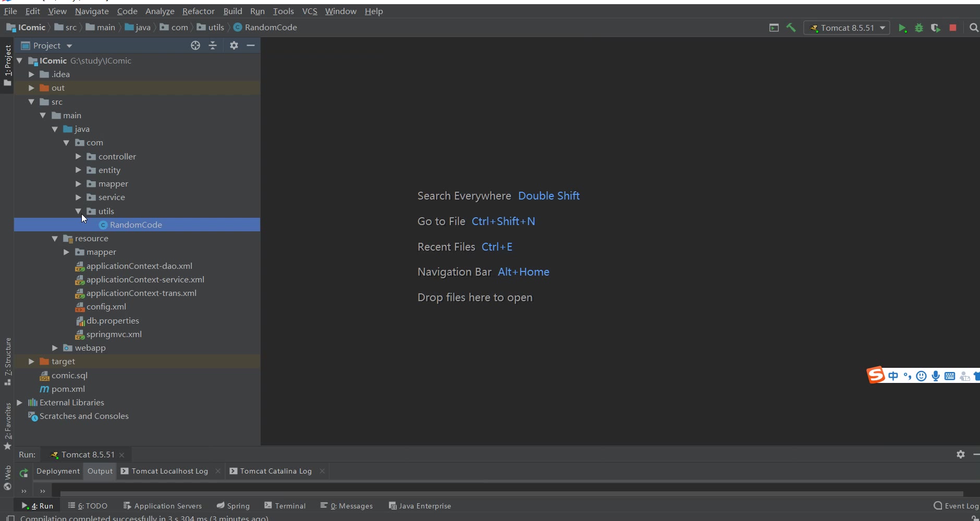
Task: Start debugging with the Debug bug icon
Action: tap(919, 28)
